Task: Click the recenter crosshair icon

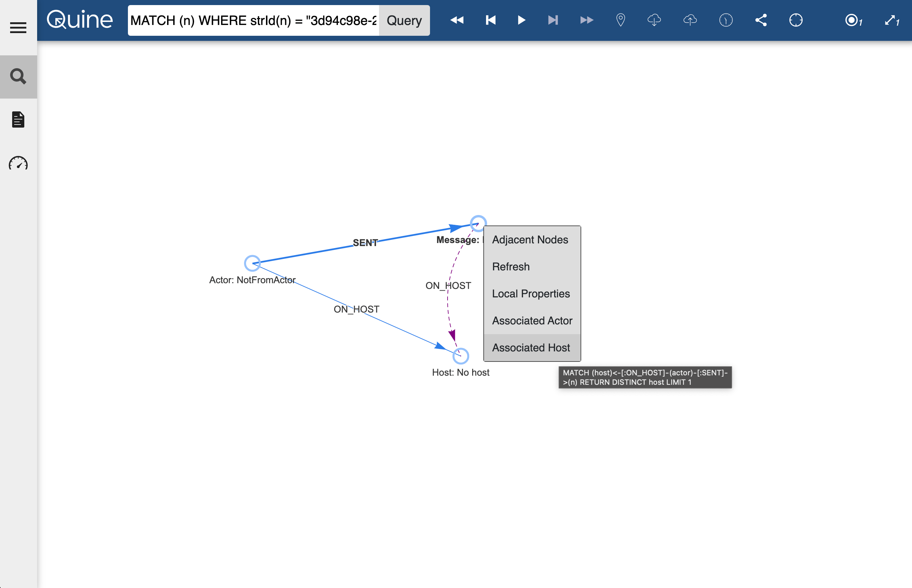Action: coord(796,20)
